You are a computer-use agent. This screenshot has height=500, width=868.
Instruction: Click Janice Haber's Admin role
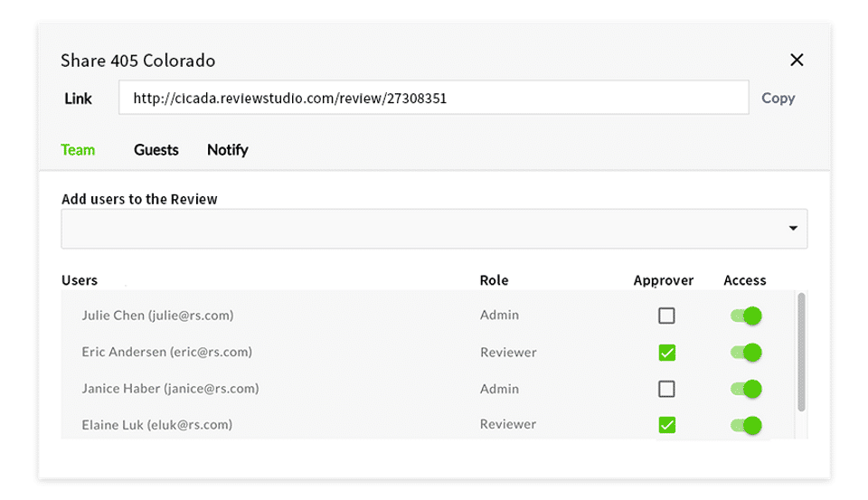coord(500,389)
